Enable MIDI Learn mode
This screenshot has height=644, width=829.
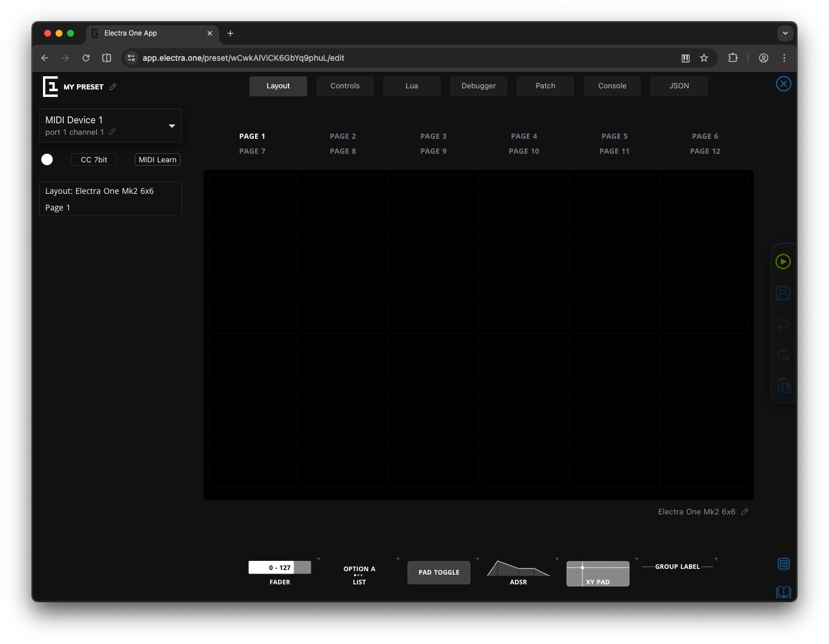pos(157,159)
